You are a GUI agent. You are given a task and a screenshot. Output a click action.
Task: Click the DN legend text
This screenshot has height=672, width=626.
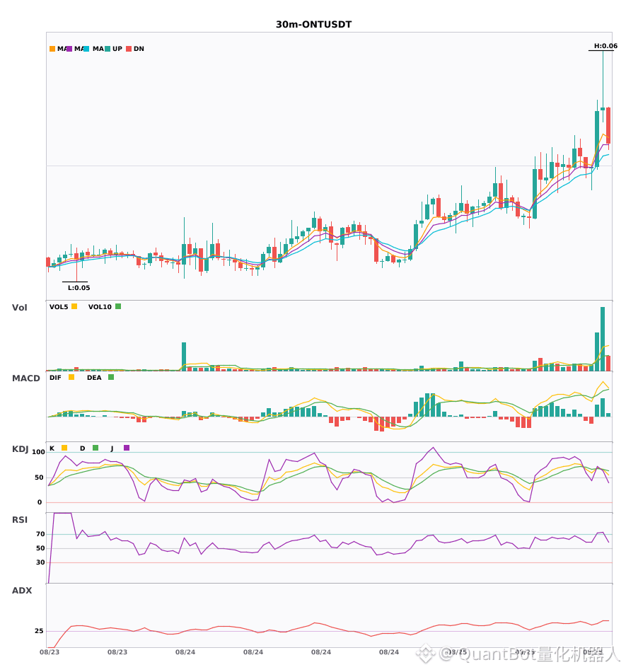tap(139, 49)
